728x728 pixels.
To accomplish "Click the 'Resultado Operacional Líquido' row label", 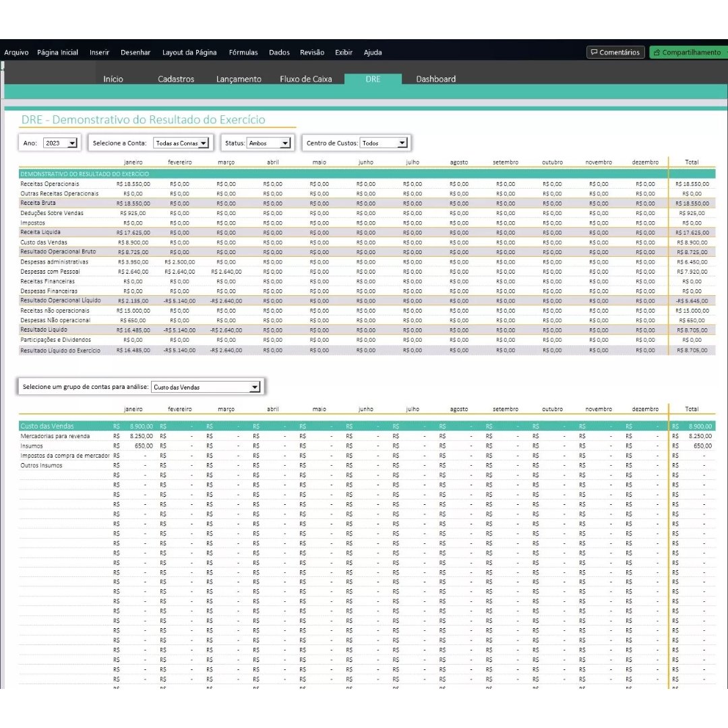I will click(x=61, y=301).
